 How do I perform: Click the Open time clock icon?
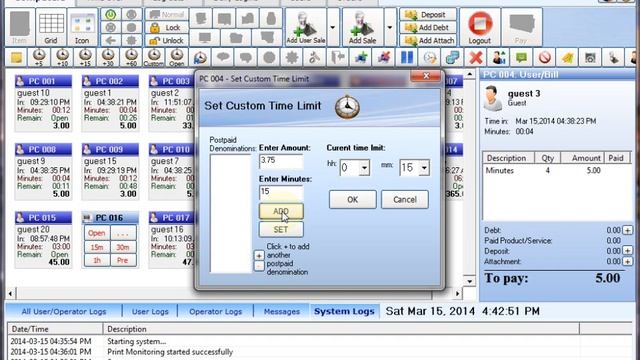click(x=177, y=58)
